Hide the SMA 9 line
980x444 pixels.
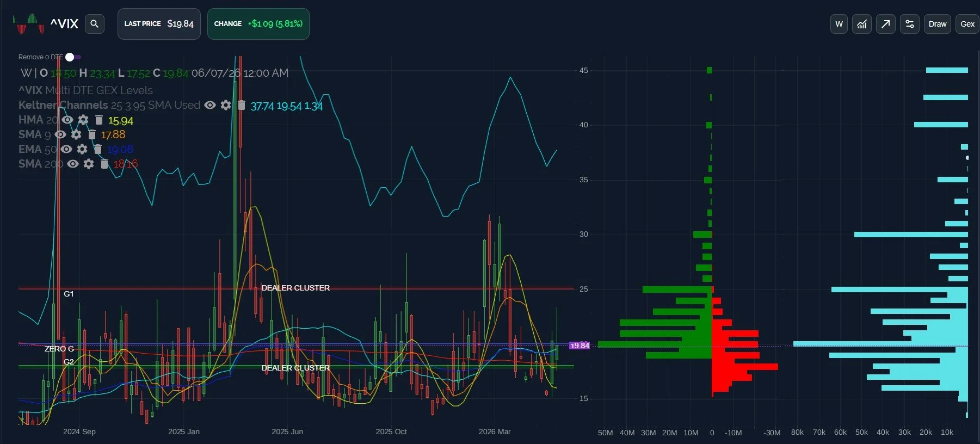(60, 134)
